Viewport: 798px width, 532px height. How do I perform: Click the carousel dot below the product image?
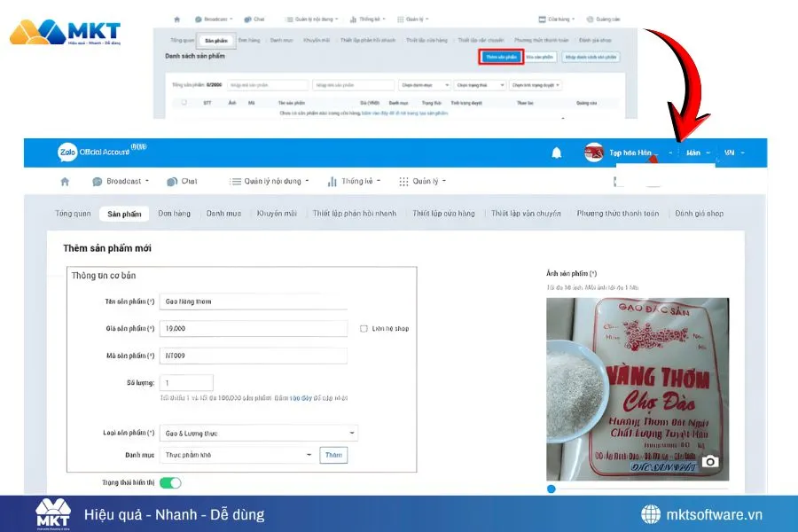tap(552, 488)
